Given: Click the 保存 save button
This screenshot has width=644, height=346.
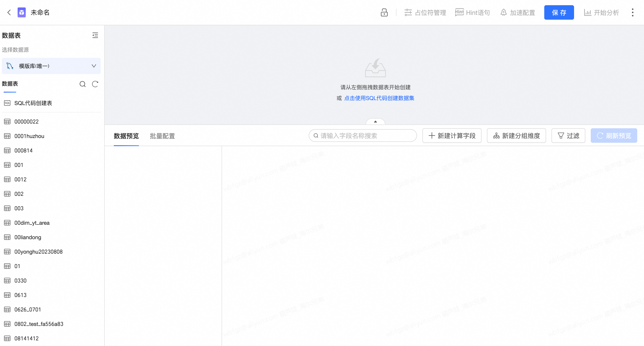Looking at the screenshot, I should [559, 12].
